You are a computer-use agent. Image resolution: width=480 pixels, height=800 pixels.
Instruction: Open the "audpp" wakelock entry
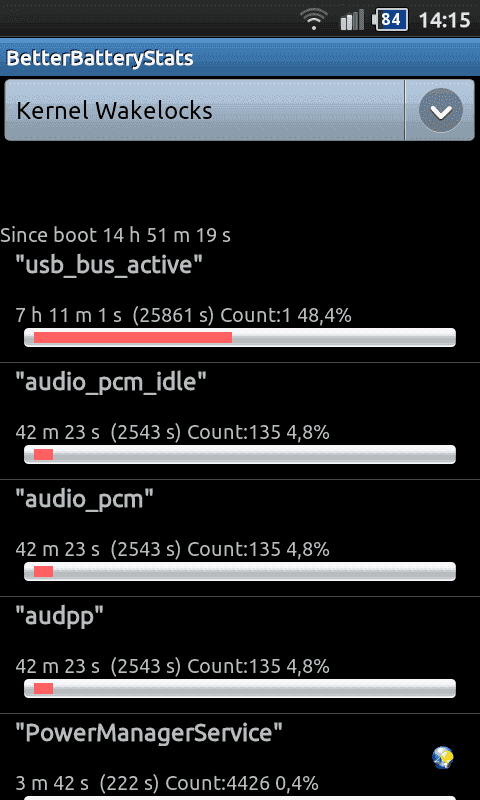pos(240,655)
